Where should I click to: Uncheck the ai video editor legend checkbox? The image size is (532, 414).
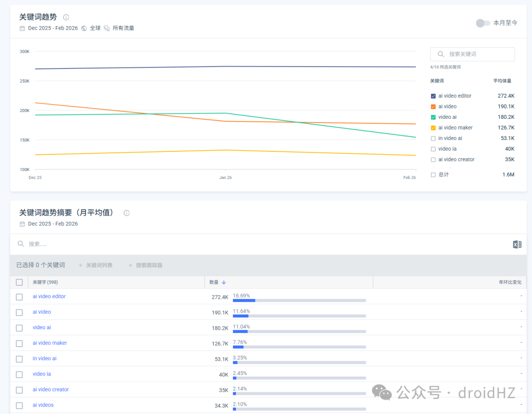click(x=433, y=96)
